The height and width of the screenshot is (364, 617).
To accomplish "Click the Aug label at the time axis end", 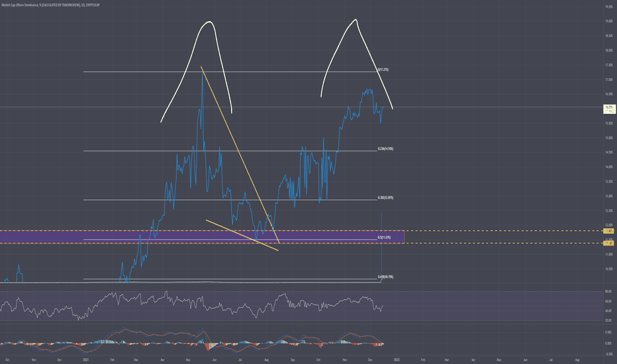I will [577, 359].
